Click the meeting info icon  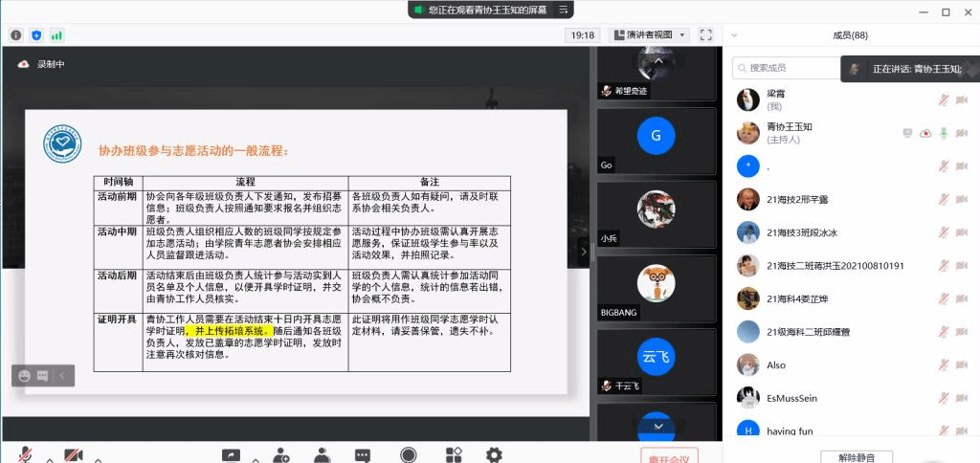16,34
